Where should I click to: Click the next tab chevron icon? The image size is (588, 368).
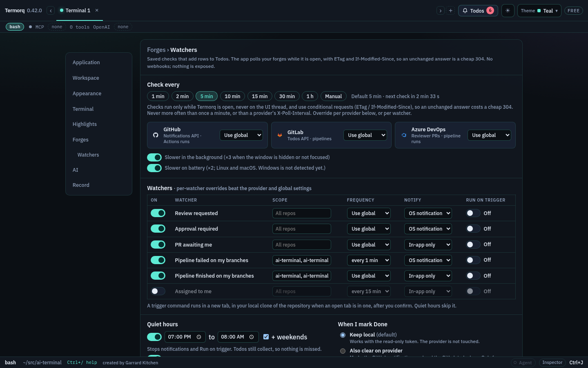440,11
